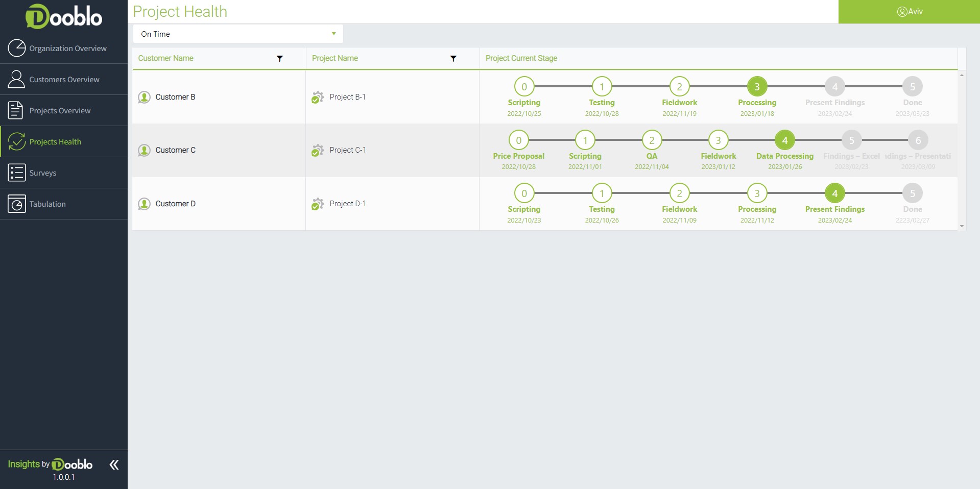Click date 2023/01/18 under Processing

tap(757, 114)
